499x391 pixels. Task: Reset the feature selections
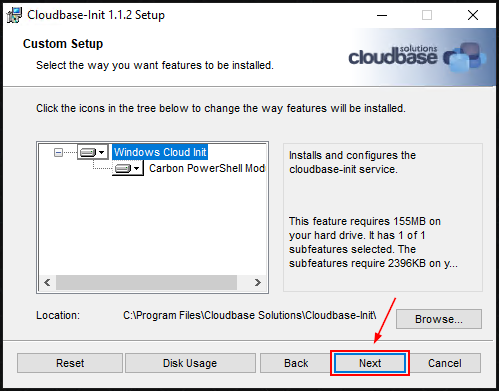[x=70, y=363]
